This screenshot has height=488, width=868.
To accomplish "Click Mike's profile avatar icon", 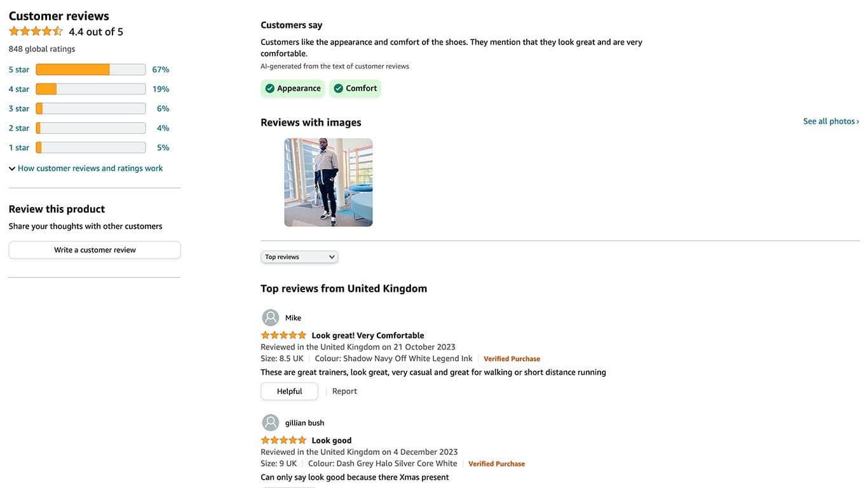I will (271, 318).
